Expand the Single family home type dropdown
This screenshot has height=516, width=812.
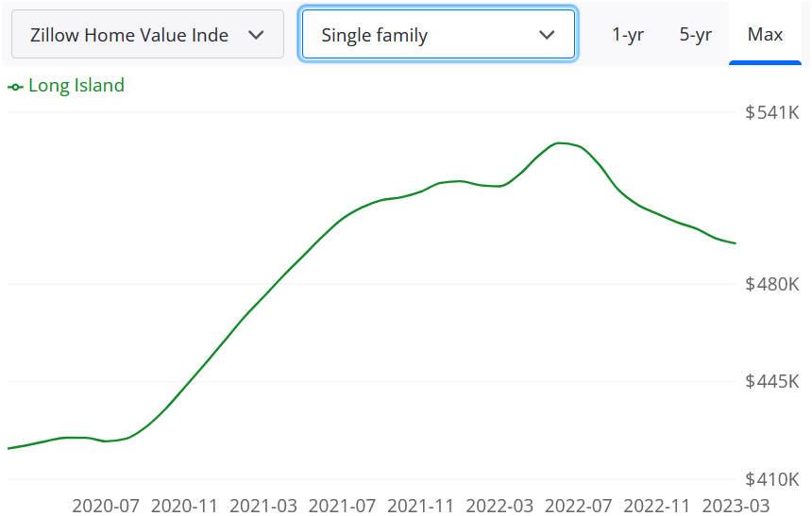(x=437, y=35)
